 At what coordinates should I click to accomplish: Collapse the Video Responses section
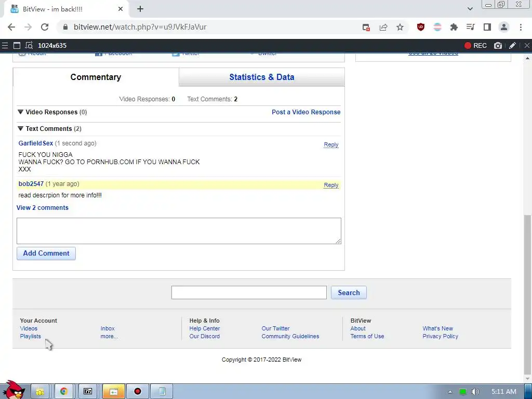21,112
